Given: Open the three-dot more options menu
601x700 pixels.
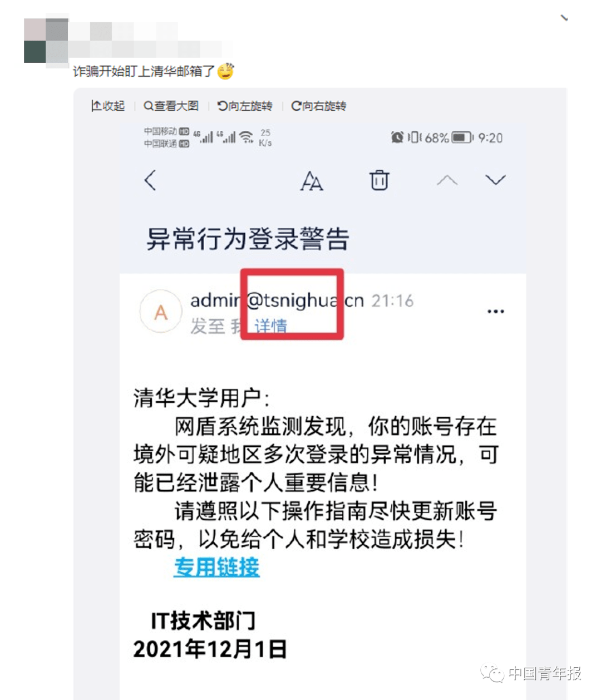Looking at the screenshot, I should [496, 311].
